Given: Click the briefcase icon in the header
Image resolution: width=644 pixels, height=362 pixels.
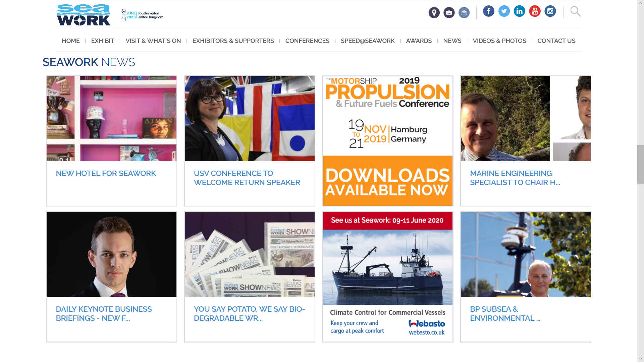Looking at the screenshot, I should [x=449, y=13].
